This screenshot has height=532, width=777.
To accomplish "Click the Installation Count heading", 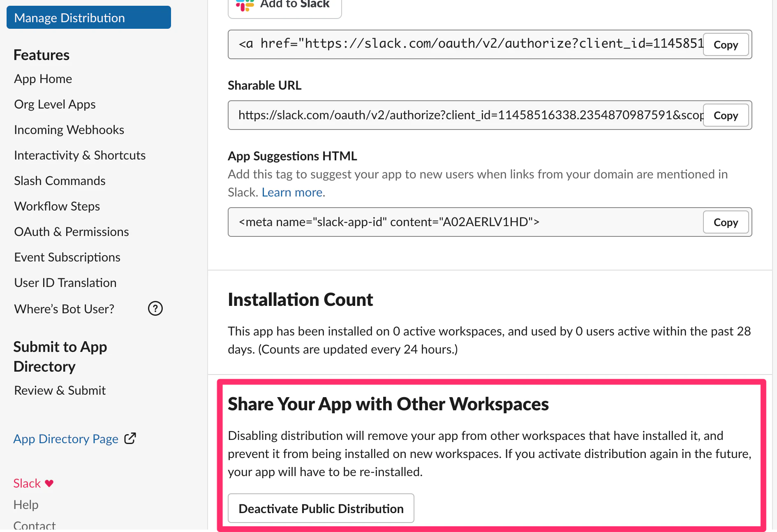I will 301,299.
